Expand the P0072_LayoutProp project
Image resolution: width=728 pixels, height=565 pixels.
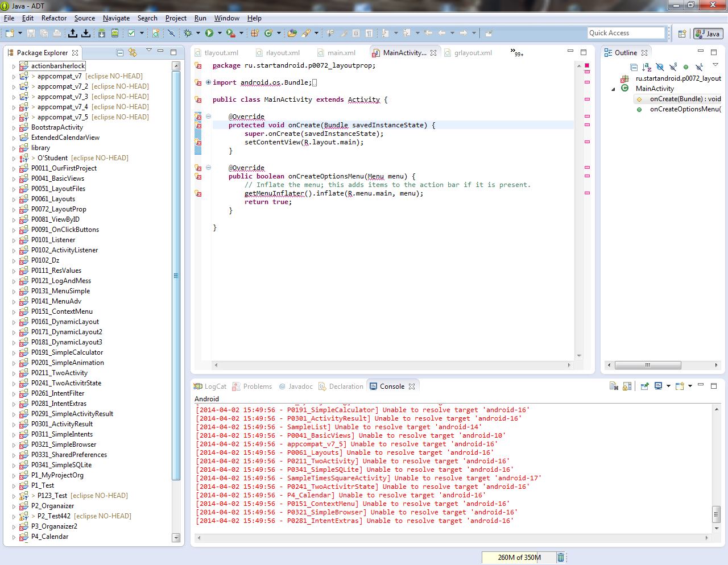(14, 209)
